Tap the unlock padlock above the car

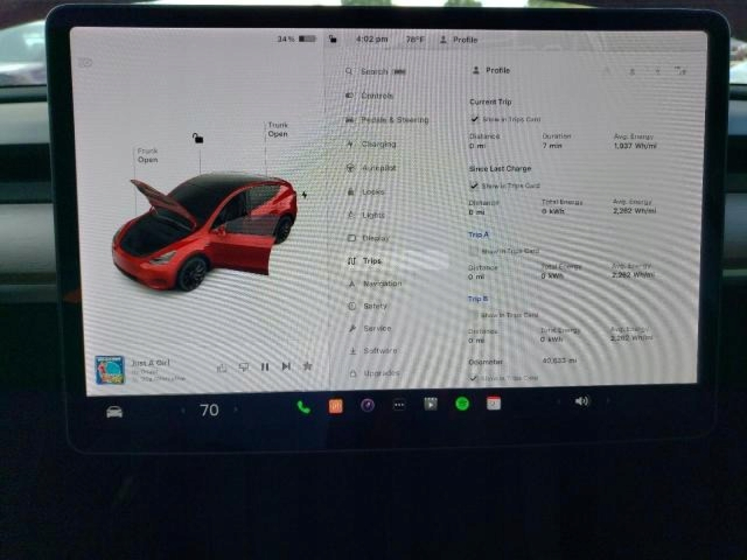pyautogui.click(x=198, y=138)
